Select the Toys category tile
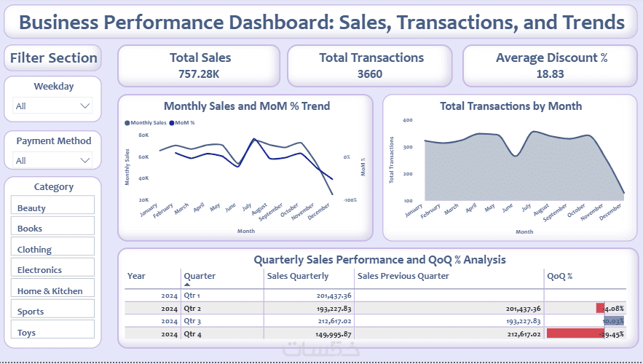Viewport: 643px width, 364px height. click(x=52, y=329)
